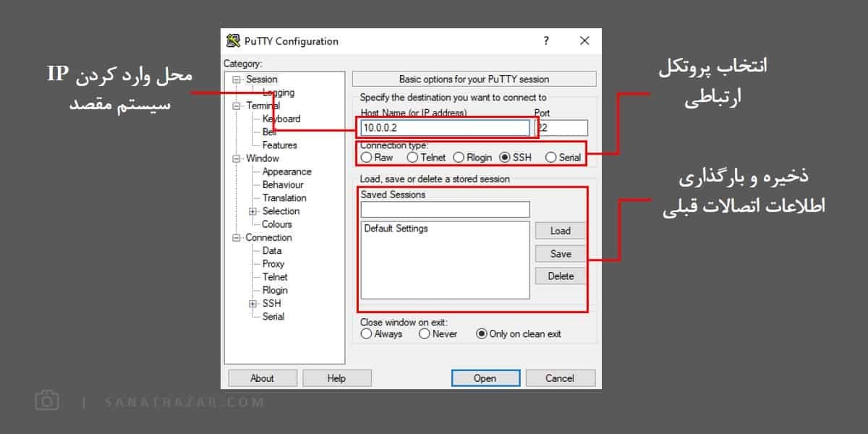This screenshot has width=868, height=434.
Task: Open the Rlogin category in the tree
Action: (x=275, y=290)
